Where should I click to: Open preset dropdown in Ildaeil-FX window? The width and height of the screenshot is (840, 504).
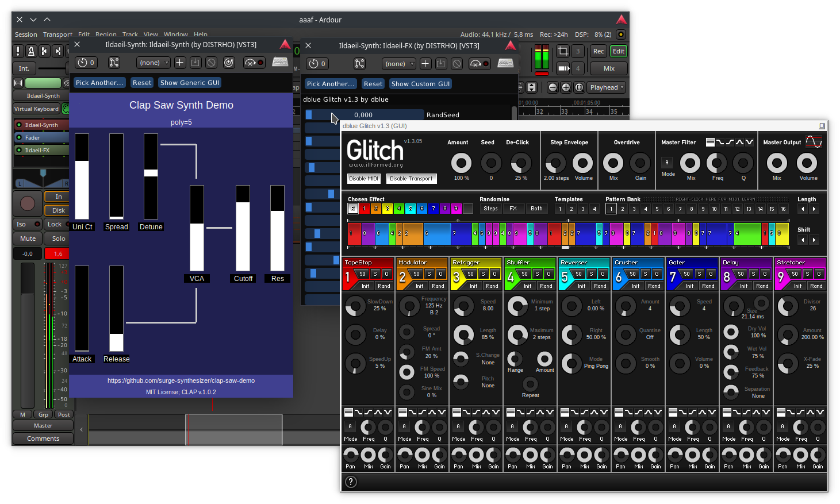[x=399, y=64]
